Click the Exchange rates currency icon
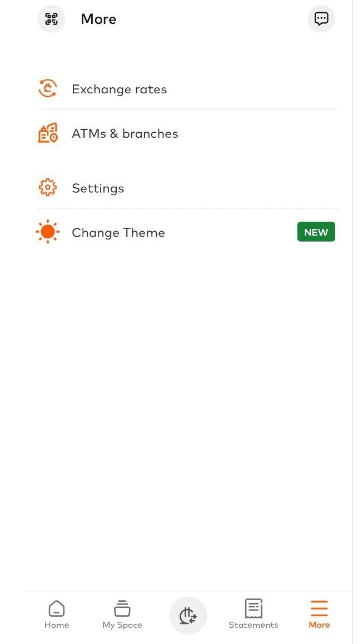This screenshot has height=644, width=363. pyautogui.click(x=48, y=89)
